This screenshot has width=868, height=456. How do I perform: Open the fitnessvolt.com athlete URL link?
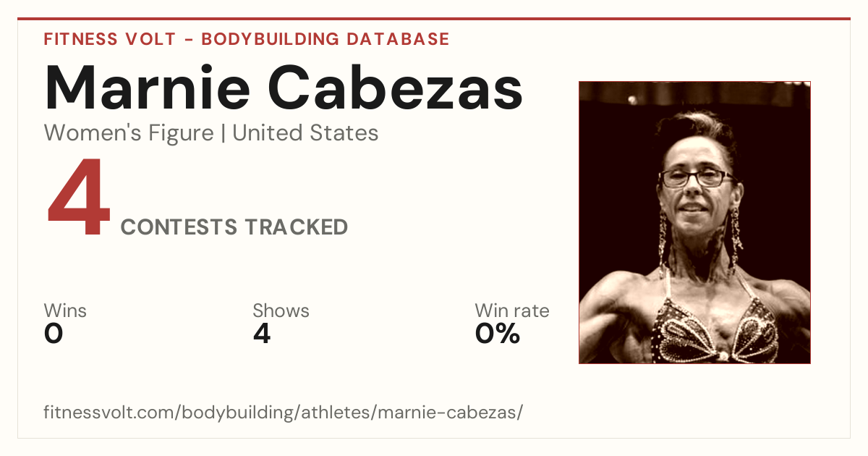pyautogui.click(x=283, y=413)
